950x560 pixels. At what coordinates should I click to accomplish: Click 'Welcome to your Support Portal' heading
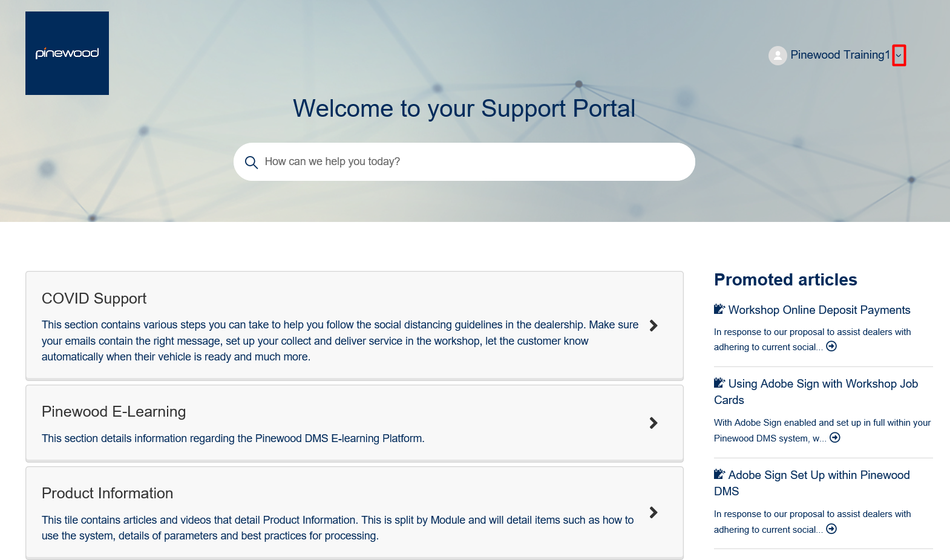coord(464,109)
